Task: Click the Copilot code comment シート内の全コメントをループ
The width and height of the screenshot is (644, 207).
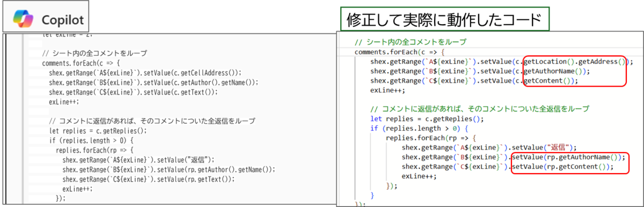Action: click(x=94, y=53)
